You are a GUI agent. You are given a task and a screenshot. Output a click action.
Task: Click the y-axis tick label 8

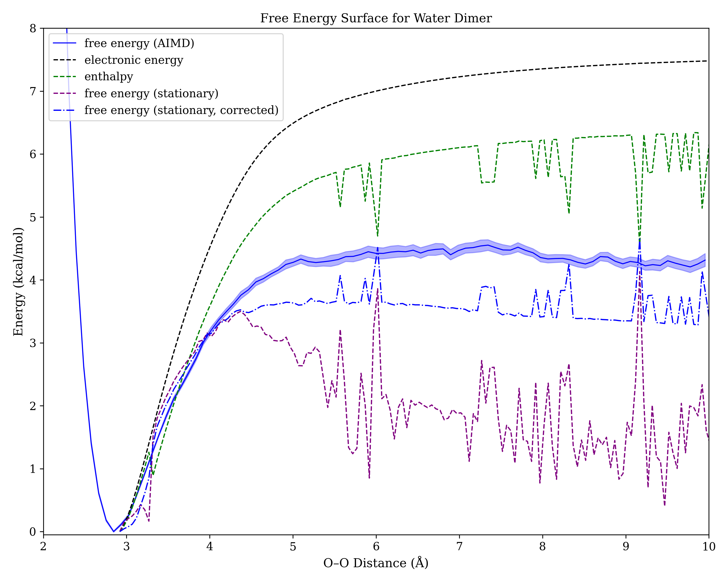[x=33, y=29]
